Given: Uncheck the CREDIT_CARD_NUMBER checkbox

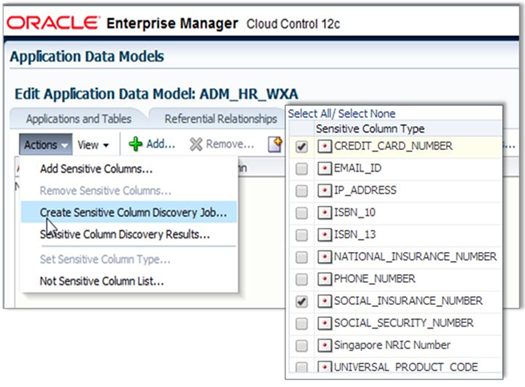Looking at the screenshot, I should [302, 146].
